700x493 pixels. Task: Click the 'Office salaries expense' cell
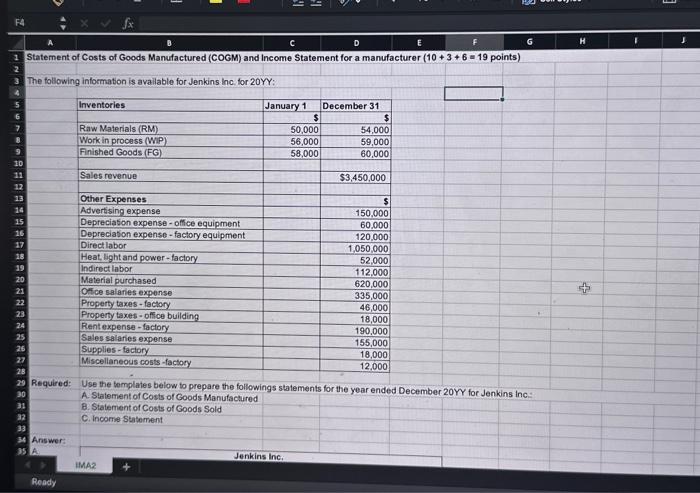click(x=171, y=292)
